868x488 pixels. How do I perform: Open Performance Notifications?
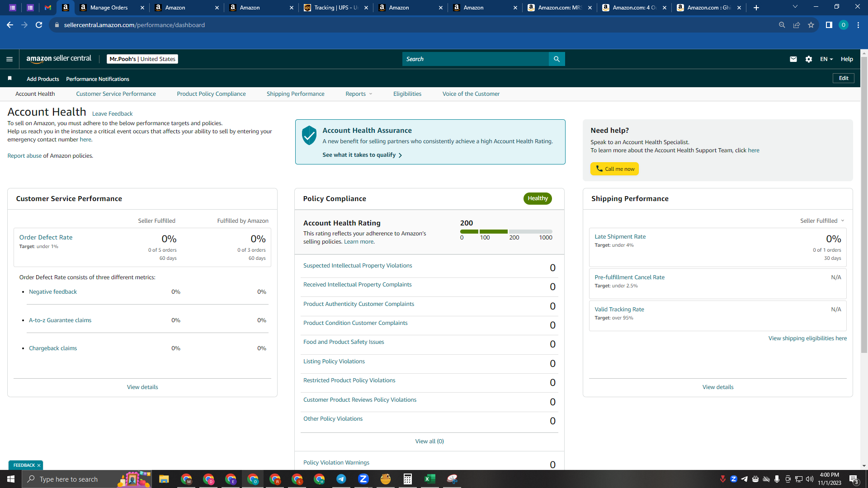(98, 79)
